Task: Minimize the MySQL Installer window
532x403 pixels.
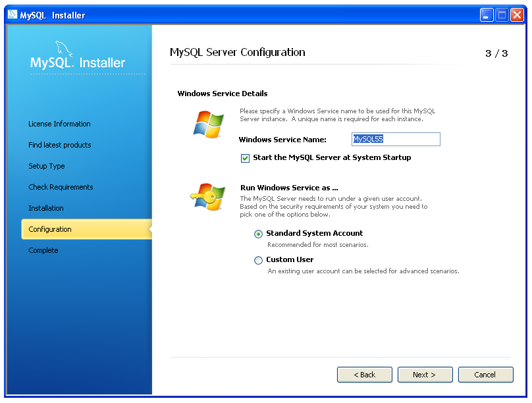Action: 487,15
